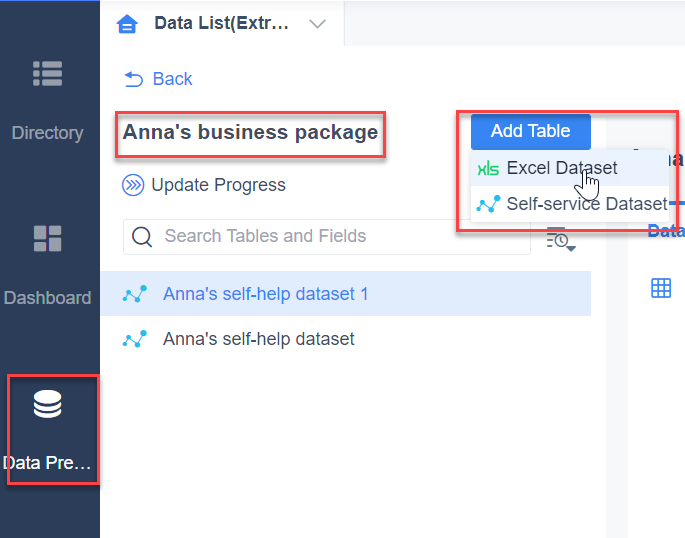Image resolution: width=685 pixels, height=538 pixels.
Task: Open the table grid icon at right
Action: pyautogui.click(x=661, y=288)
